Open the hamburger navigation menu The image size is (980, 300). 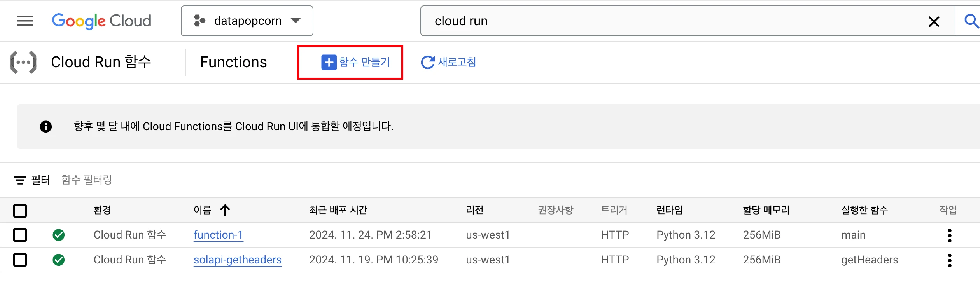(x=25, y=21)
